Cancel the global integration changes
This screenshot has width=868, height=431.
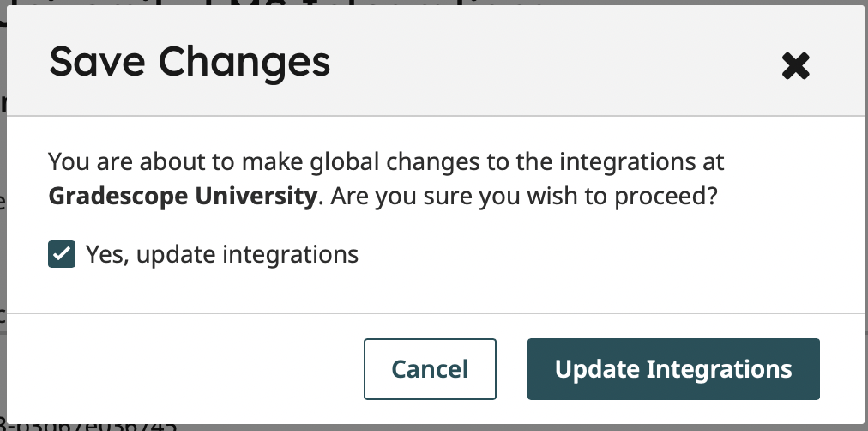point(430,369)
